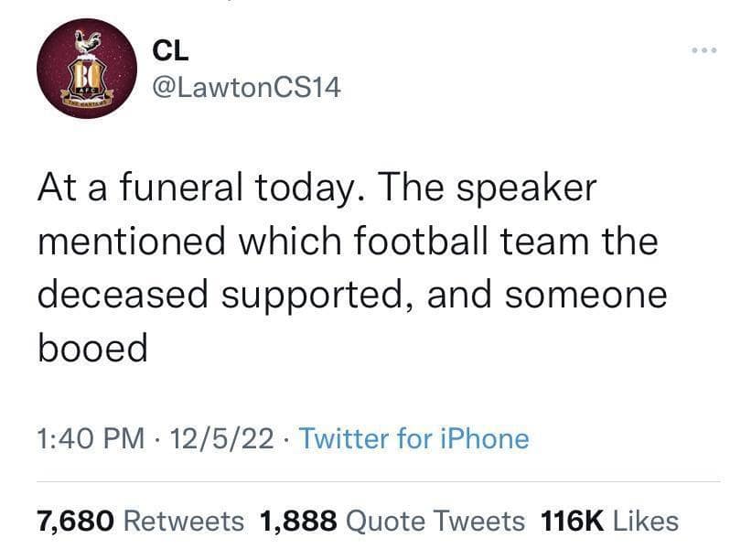This screenshot has height=560, width=730.
Task: Click the tweet's first line about a funeral
Action: (317, 189)
